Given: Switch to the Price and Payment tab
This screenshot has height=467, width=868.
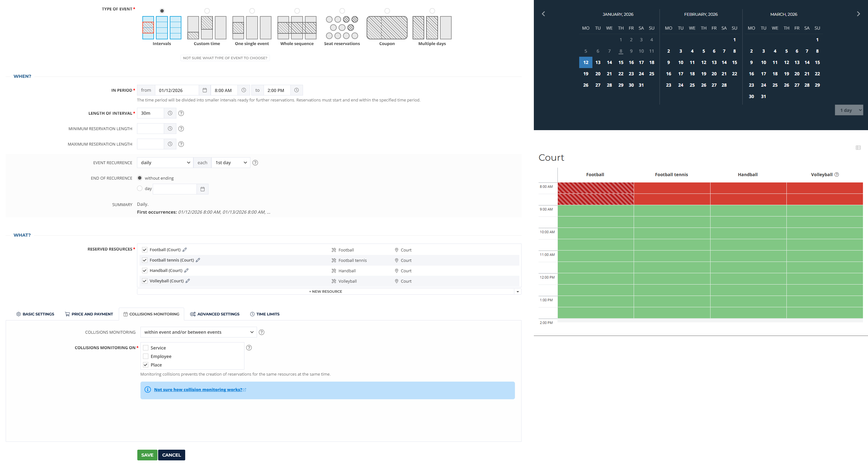Looking at the screenshot, I should point(89,314).
